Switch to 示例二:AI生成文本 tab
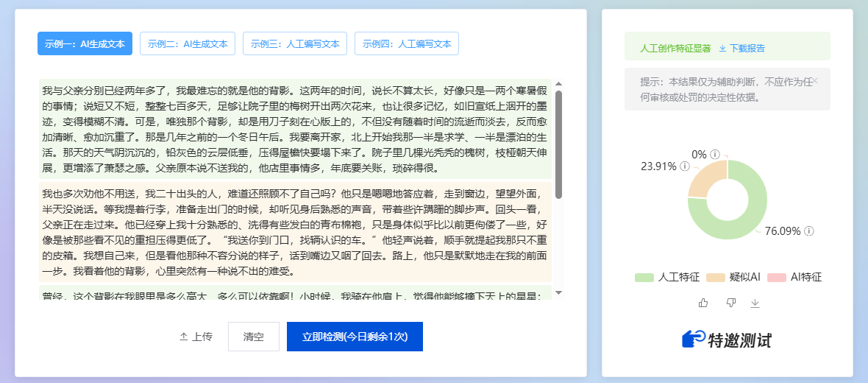 point(188,43)
